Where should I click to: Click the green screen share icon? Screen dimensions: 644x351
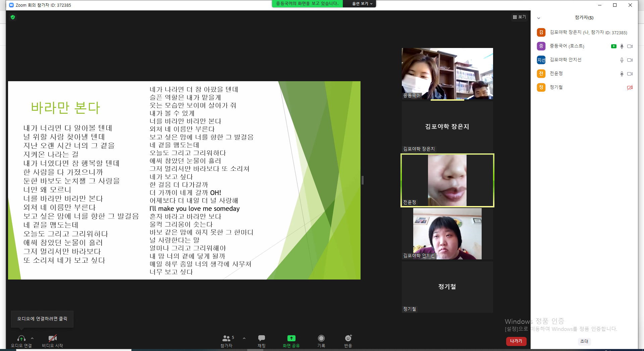pyautogui.click(x=291, y=338)
